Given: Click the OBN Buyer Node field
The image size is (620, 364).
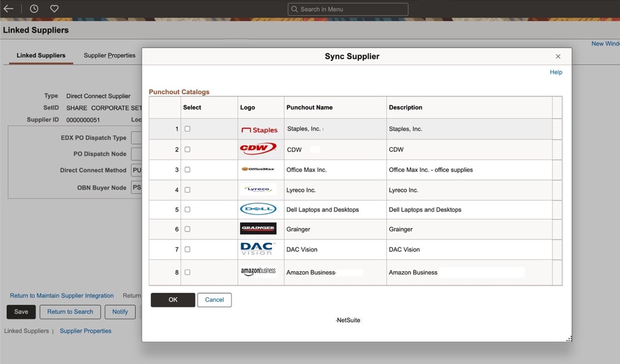Looking at the screenshot, I should point(136,188).
